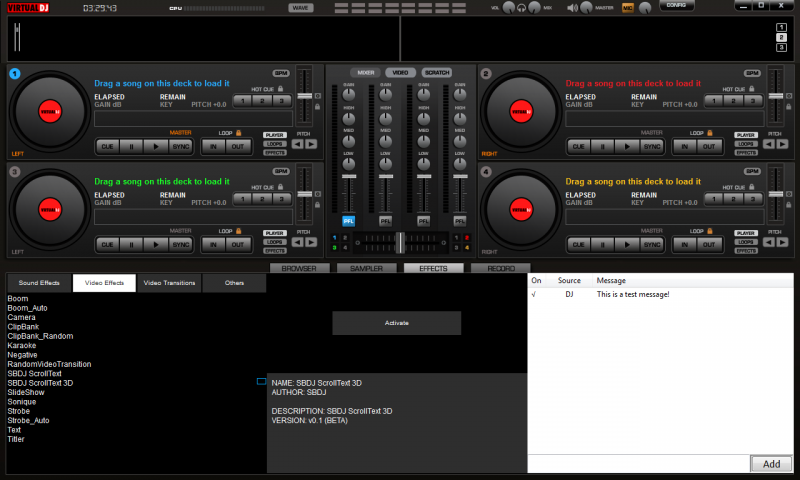Show the LOOPS panel on deck 1
800x480 pixels.
(x=274, y=144)
